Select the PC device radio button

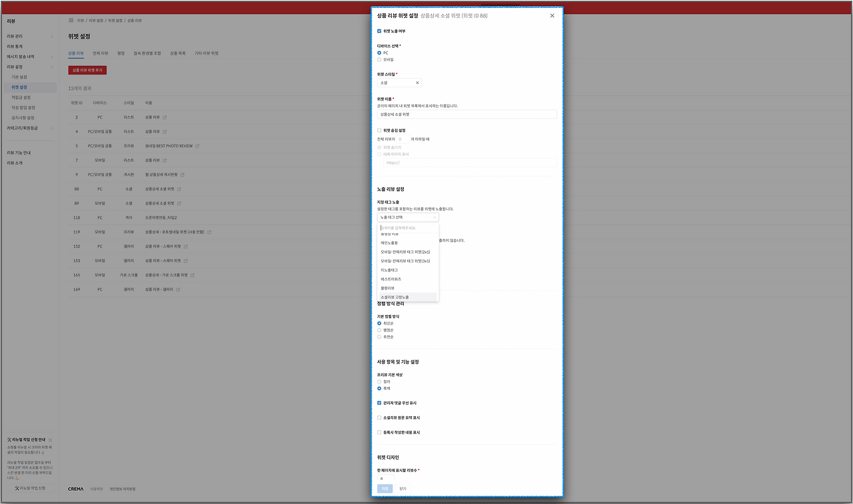379,53
